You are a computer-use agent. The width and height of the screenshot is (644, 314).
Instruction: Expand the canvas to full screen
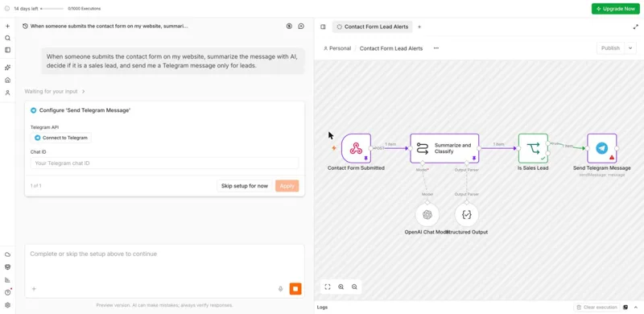point(636,27)
